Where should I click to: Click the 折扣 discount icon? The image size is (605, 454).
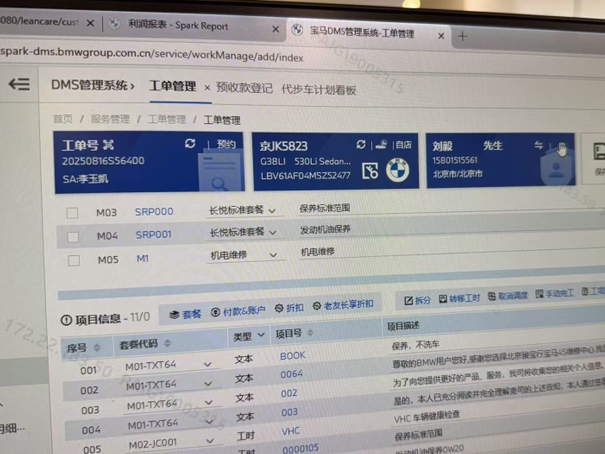(x=288, y=308)
